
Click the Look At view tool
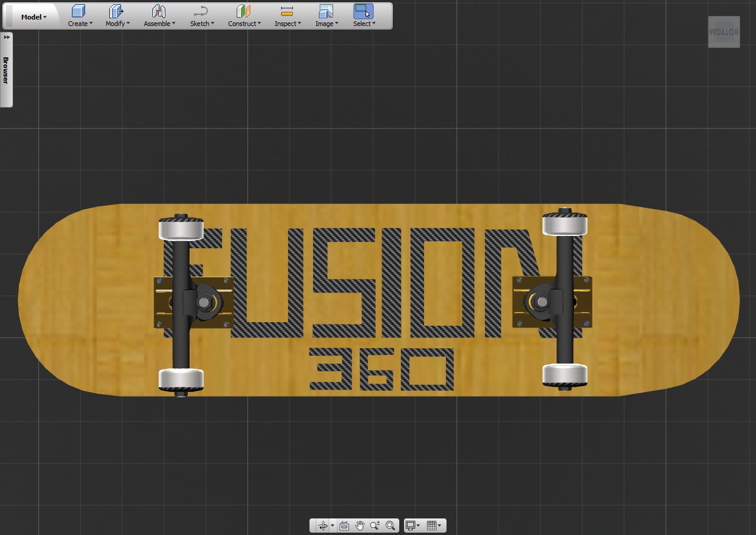point(344,525)
